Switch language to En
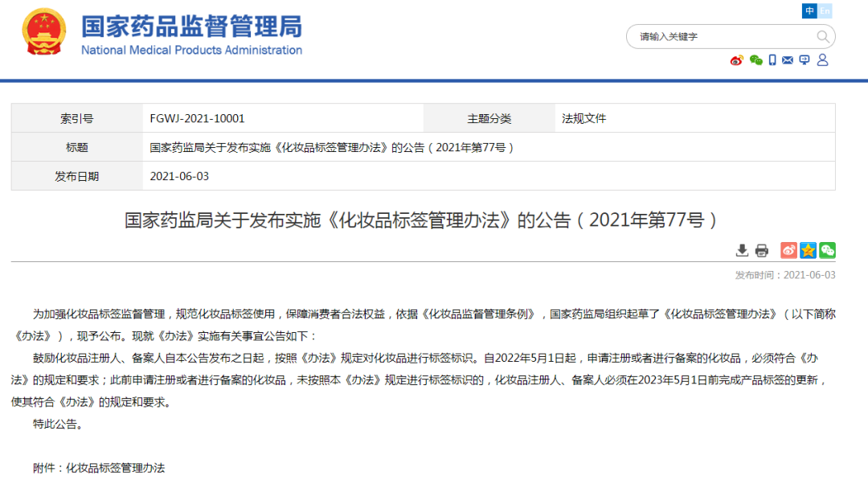This screenshot has height=480, width=868. (825, 10)
